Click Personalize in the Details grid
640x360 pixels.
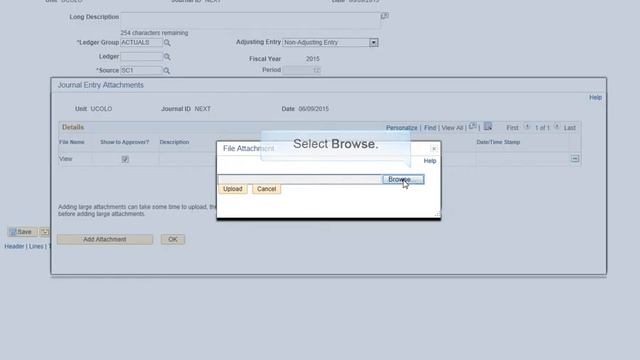pyautogui.click(x=402, y=128)
